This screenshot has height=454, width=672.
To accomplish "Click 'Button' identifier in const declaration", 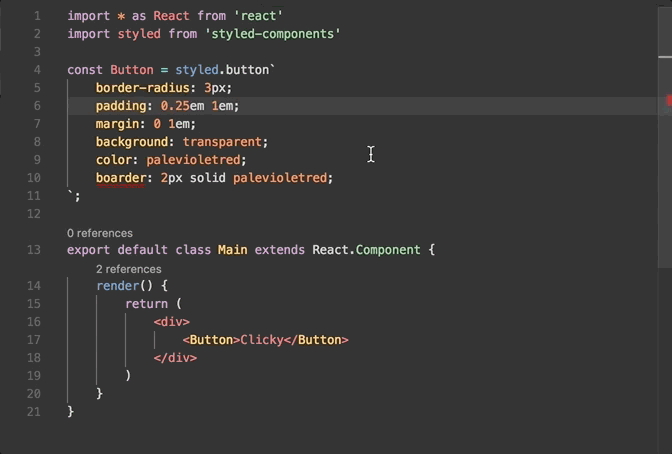I will (x=132, y=70).
